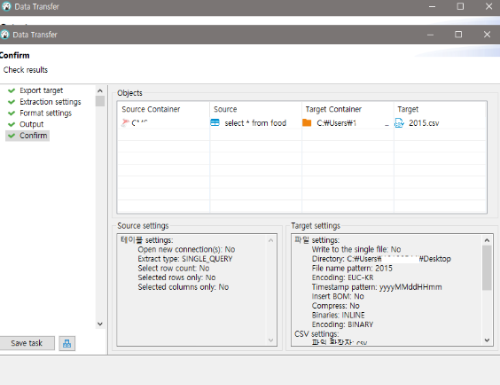Click the front Data Transfer title bar app icon
The height and width of the screenshot is (385, 500).
pyautogui.click(x=5, y=34)
